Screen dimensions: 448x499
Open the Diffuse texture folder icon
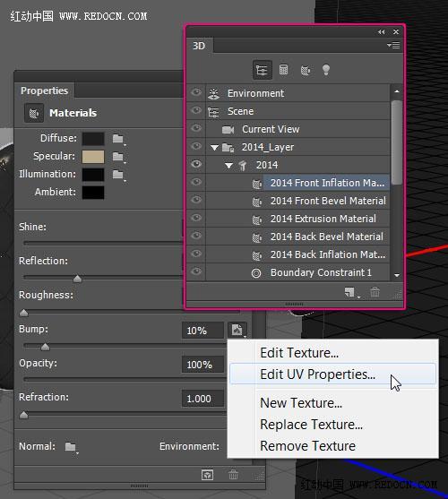click(x=118, y=139)
